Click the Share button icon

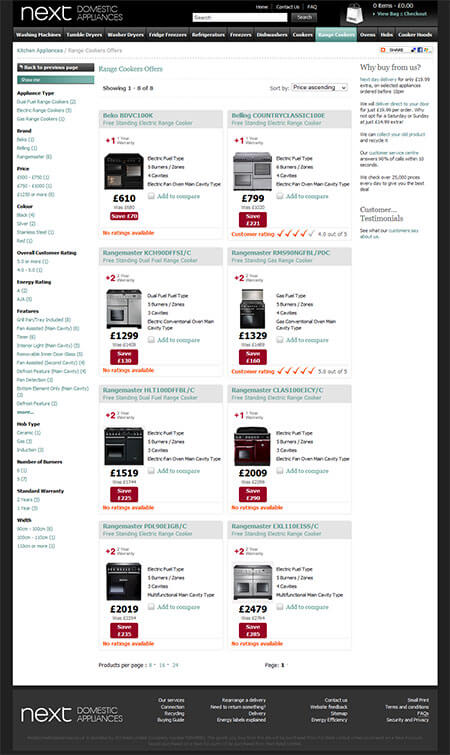[x=393, y=50]
